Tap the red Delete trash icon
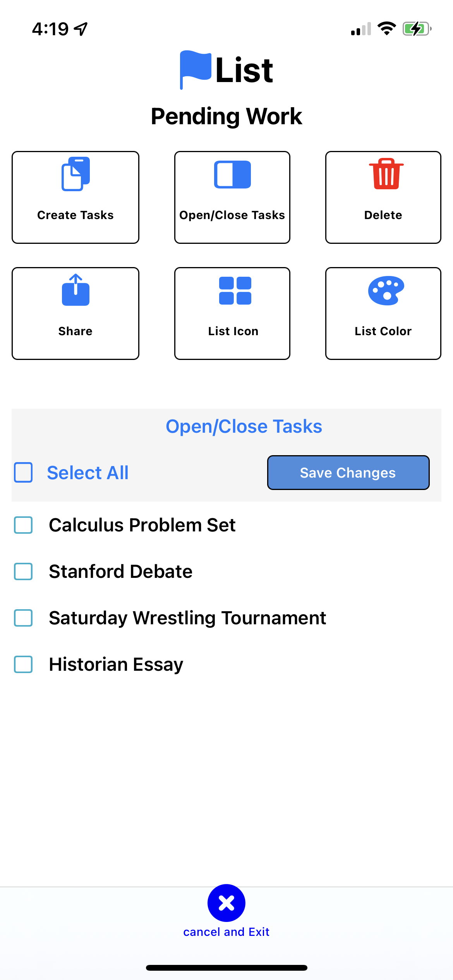The image size is (453, 980). coord(386,174)
